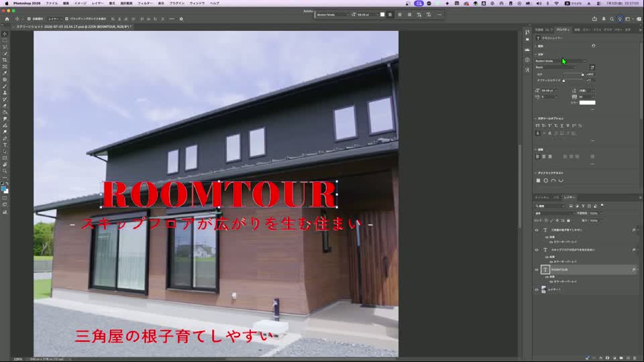This screenshot has height=362, width=644.
Task: Open the ウィンドウ menu
Action: tap(197, 3)
